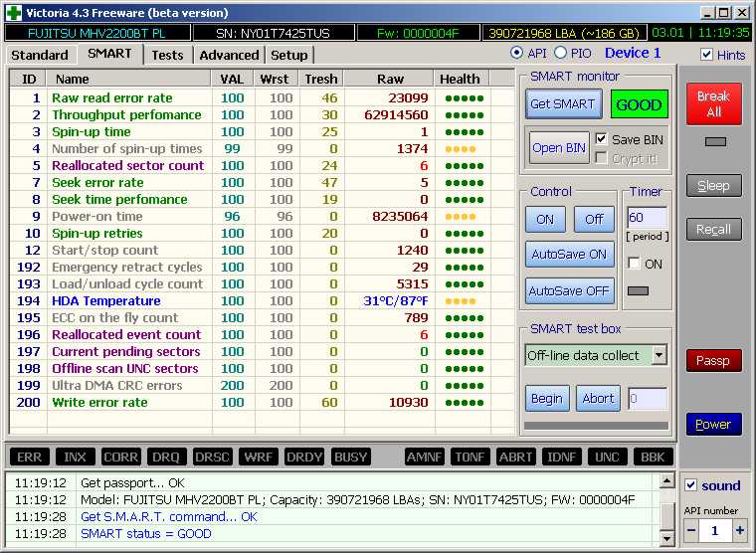Click the SMART test progress bar
The image size is (756, 553).
tap(597, 426)
